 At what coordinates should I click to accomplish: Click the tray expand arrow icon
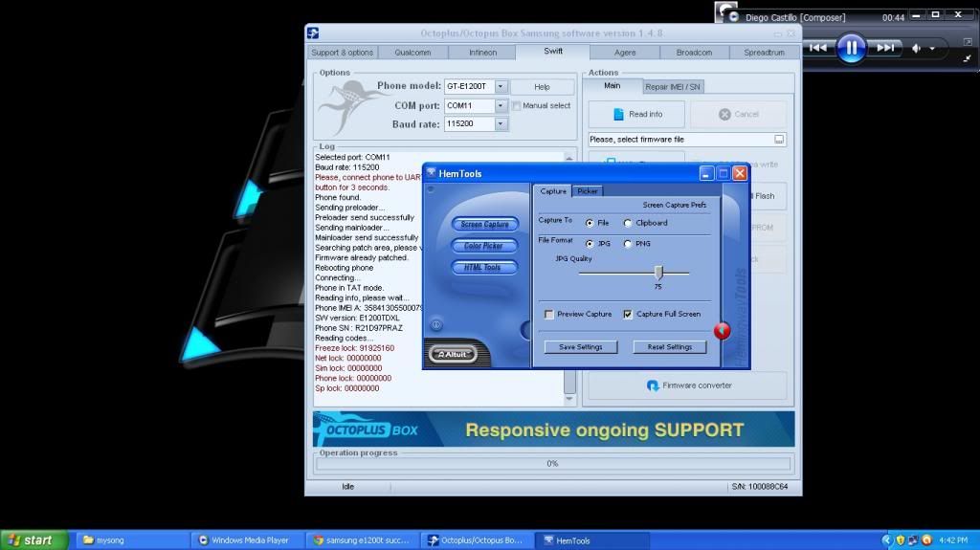point(886,540)
